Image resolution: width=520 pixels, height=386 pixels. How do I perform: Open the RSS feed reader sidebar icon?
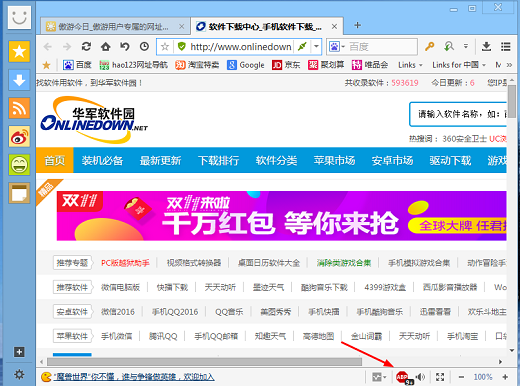pyautogui.click(x=19, y=108)
